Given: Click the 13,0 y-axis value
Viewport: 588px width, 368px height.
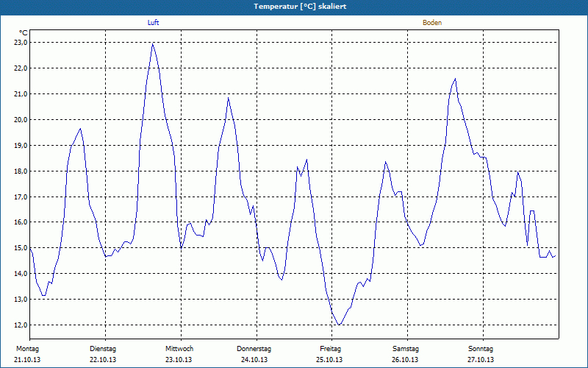Looking at the screenshot, I should pyautogui.click(x=21, y=300).
